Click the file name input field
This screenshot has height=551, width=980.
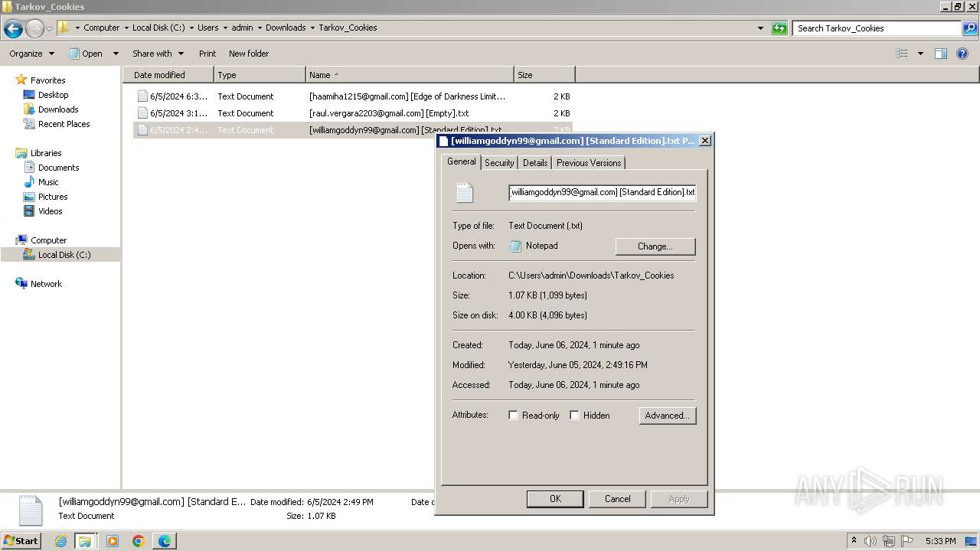tap(602, 192)
